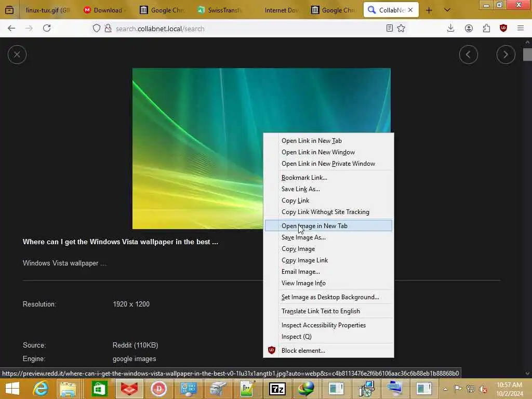Choose Open Link in New Tab

pyautogui.click(x=328, y=141)
